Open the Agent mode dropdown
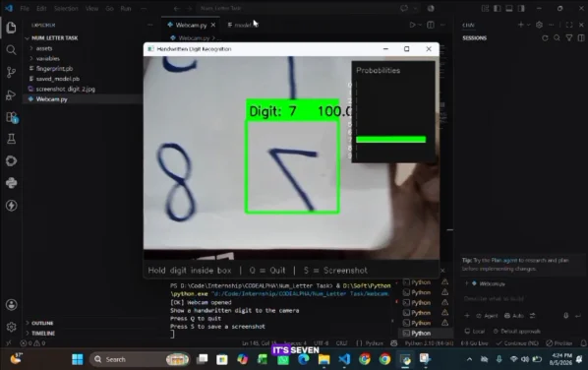Viewport: 588px width, 370px height. tap(487, 316)
